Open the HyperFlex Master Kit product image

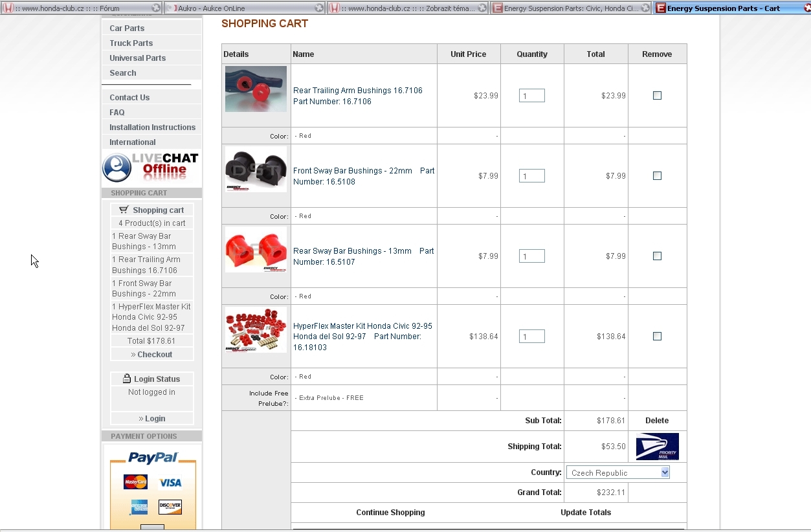[256, 330]
